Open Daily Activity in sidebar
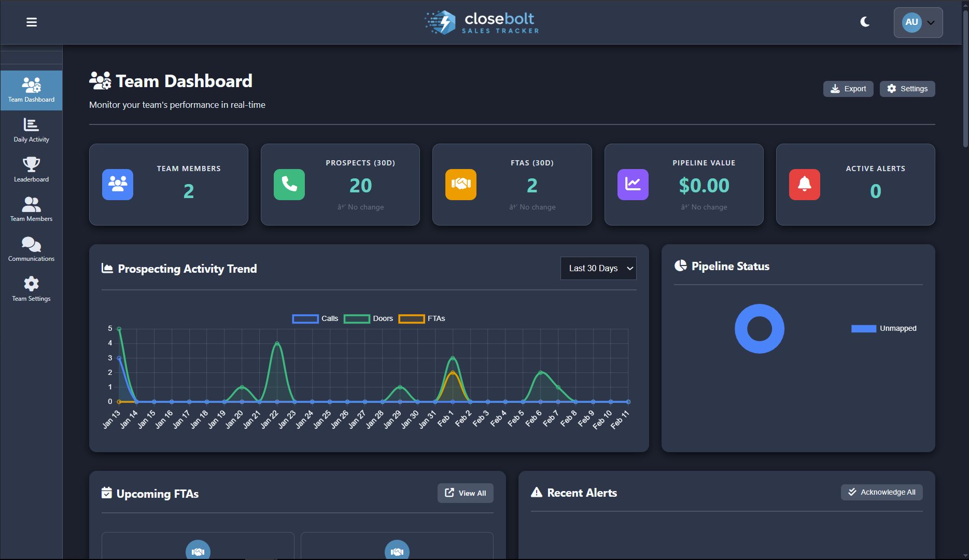Viewport: 969px width, 560px height. point(31,130)
